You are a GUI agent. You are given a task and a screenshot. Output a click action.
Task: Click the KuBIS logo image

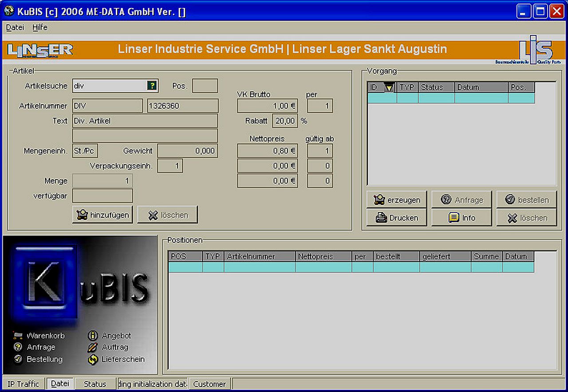click(x=80, y=304)
